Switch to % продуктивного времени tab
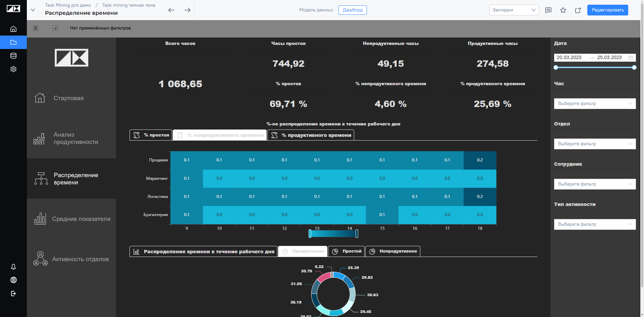The image size is (644, 317). [311, 135]
